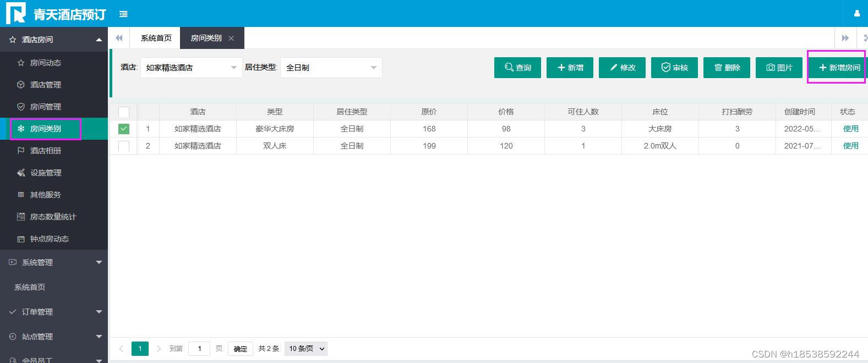
Task: Toggle the select-all header checkbox
Action: pyautogui.click(x=124, y=112)
